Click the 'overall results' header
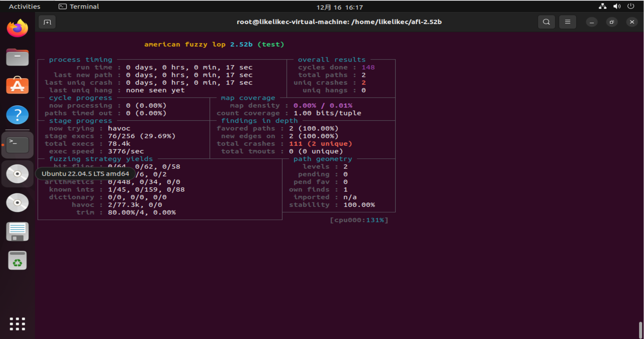Viewport: 644px width, 339px height. 331,60
